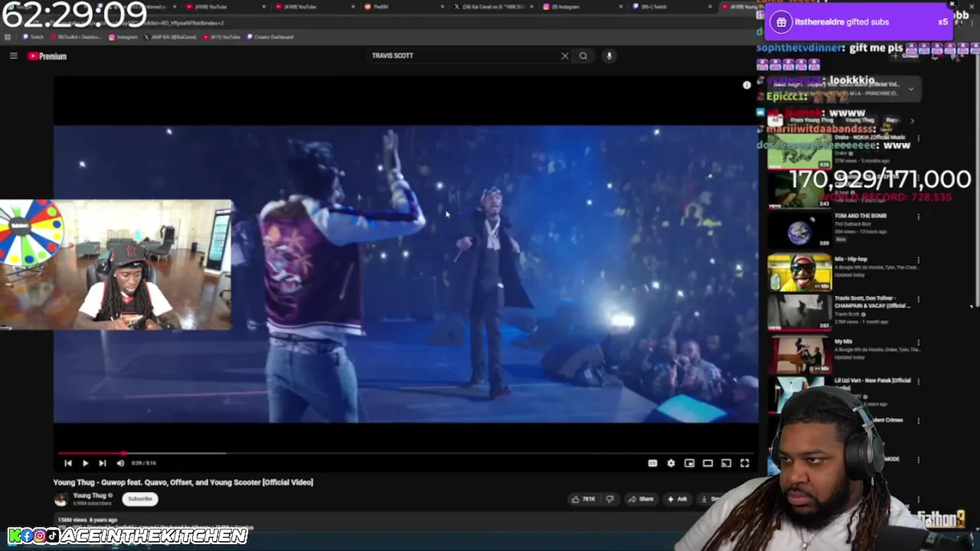Screen dimensions: 980x551
Task: Toggle theater mode
Action: pos(707,463)
